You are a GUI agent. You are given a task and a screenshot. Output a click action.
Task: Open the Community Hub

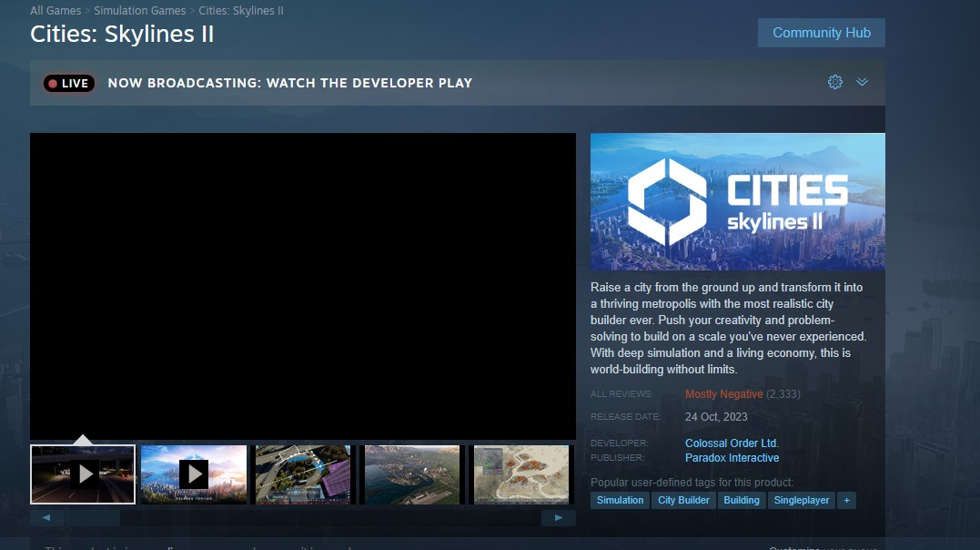click(x=822, y=33)
